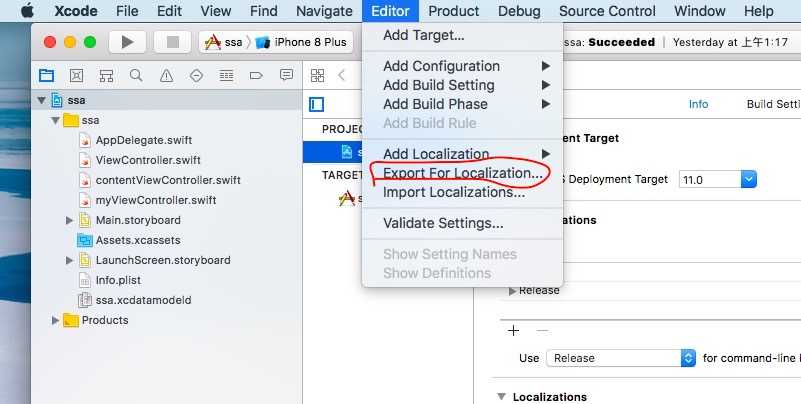This screenshot has width=801, height=404.
Task: Go back in editor history
Action: pos(342,76)
